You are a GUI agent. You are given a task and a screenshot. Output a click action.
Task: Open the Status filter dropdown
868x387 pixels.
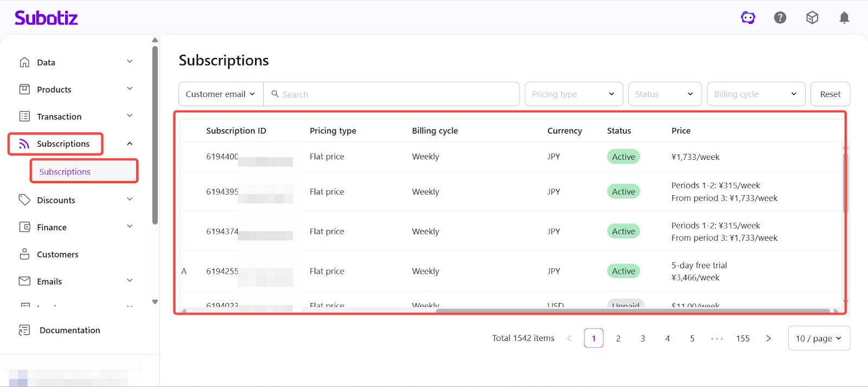[665, 94]
